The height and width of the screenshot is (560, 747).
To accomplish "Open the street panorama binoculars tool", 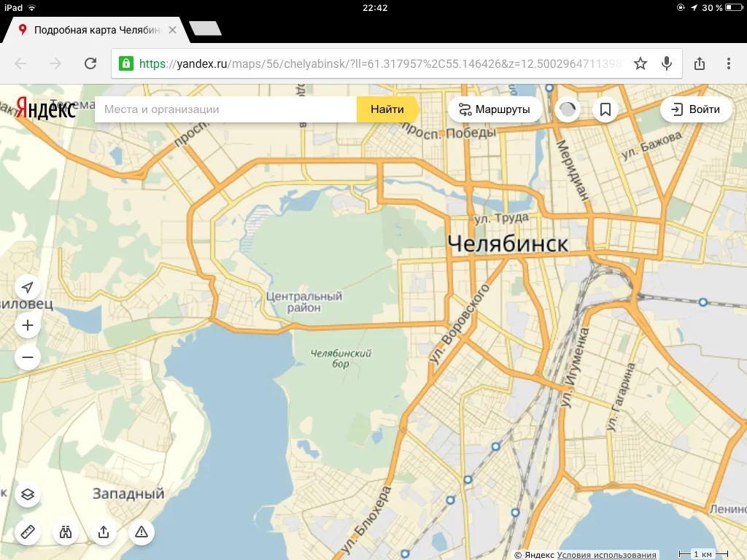I will coord(66,532).
